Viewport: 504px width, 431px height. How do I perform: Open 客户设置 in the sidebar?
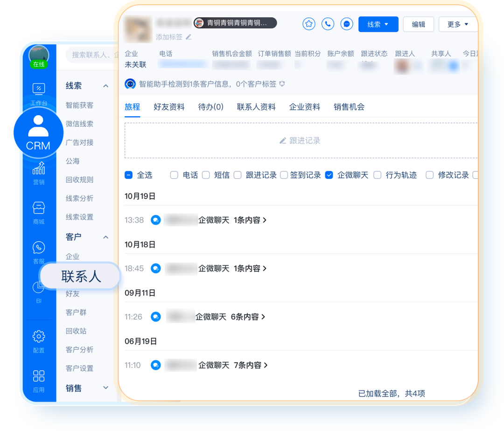(x=79, y=368)
